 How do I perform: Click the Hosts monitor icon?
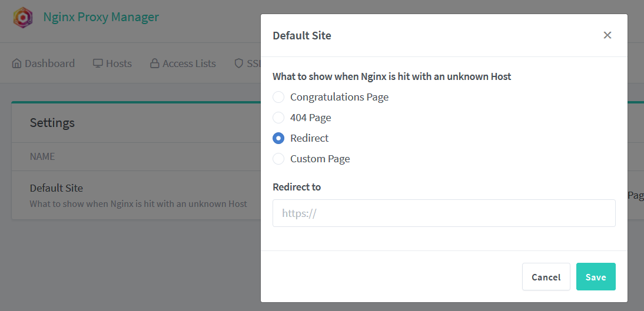[x=98, y=63]
